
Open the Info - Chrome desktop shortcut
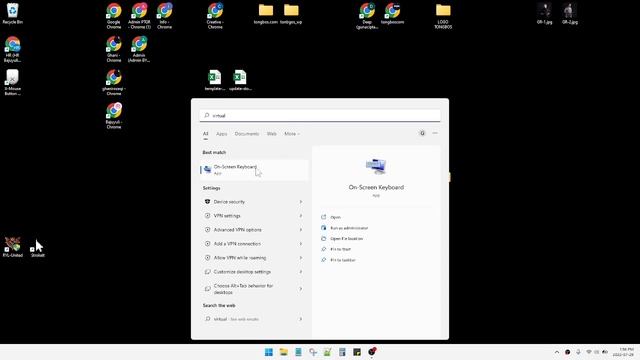(x=164, y=16)
